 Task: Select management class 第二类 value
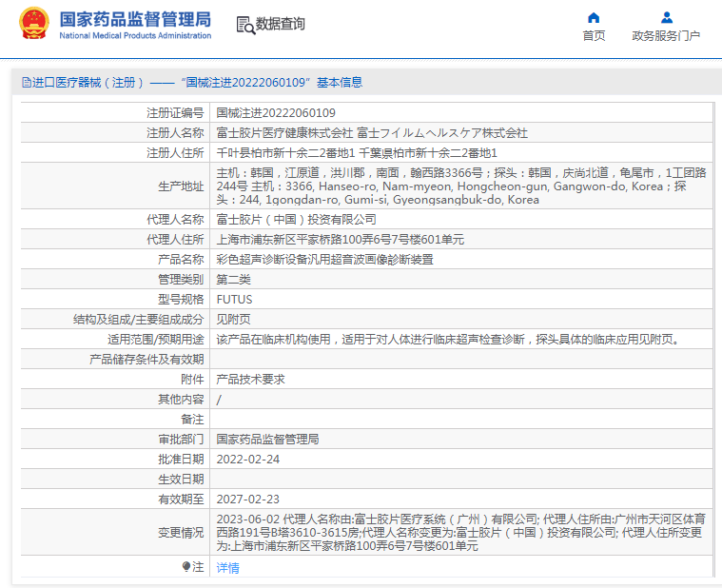pos(233,280)
